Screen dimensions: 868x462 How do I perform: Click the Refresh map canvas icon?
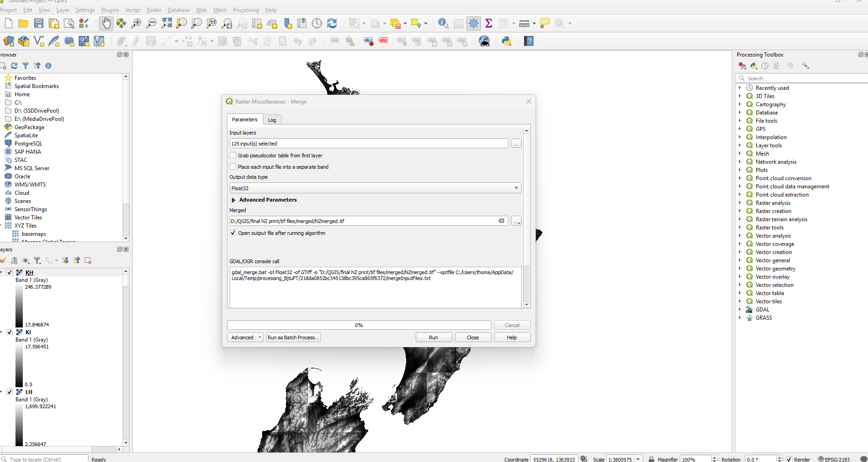[332, 23]
